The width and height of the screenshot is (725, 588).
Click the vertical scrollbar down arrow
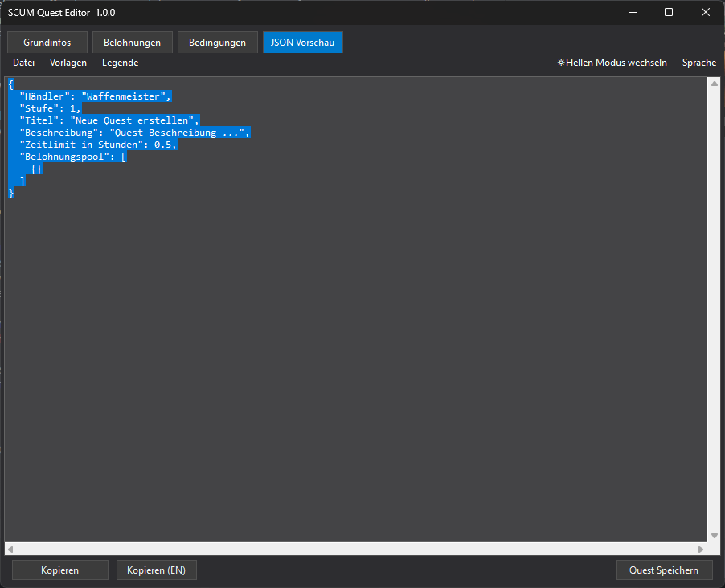click(x=714, y=536)
